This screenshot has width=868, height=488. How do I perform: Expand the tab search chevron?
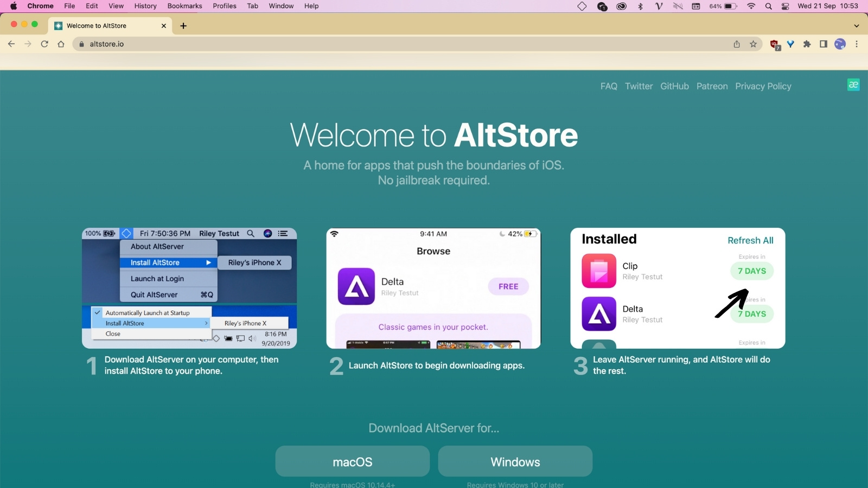click(856, 25)
